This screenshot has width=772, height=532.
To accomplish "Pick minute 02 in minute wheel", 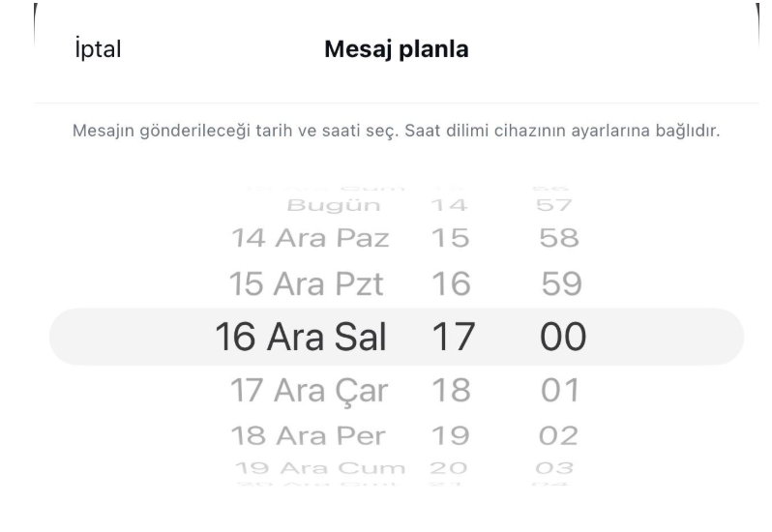I will (560, 434).
